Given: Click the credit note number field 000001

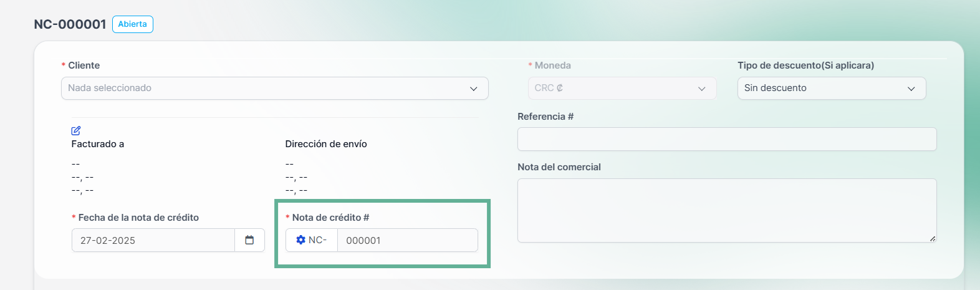Looking at the screenshot, I should [408, 240].
